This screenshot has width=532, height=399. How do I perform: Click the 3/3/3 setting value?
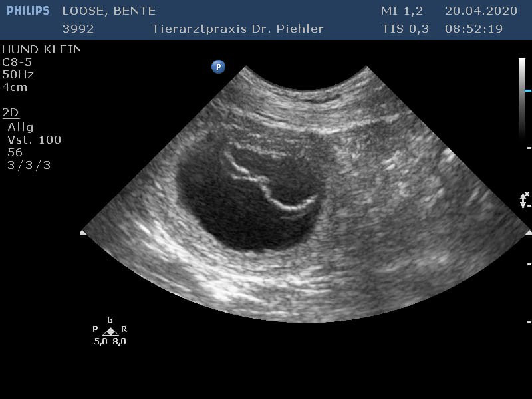[29, 165]
